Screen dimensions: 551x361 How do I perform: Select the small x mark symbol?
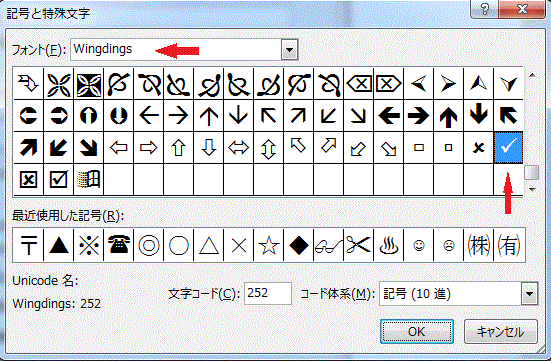click(x=478, y=148)
